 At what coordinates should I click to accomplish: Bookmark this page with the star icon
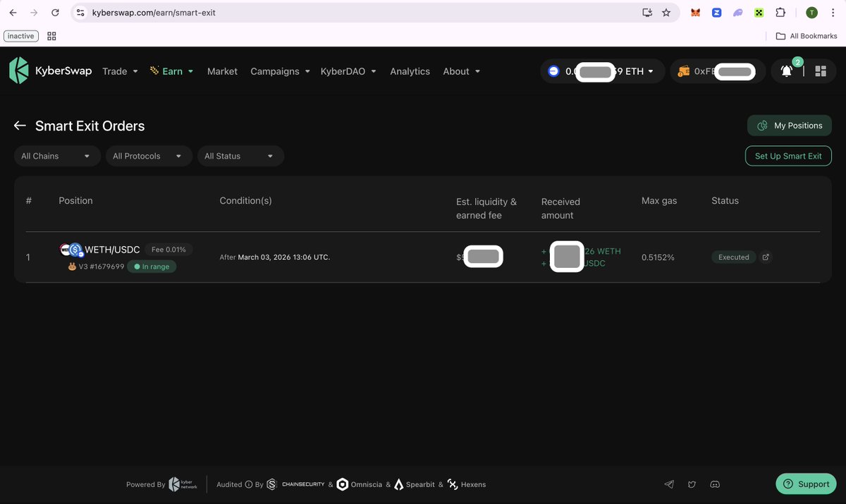666,13
